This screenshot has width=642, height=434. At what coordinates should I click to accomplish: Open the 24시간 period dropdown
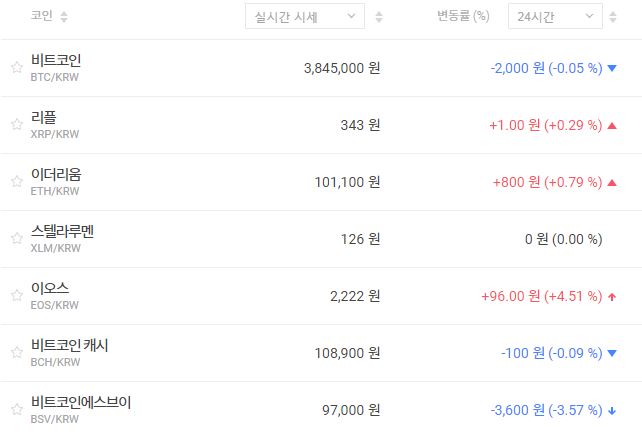pos(554,17)
